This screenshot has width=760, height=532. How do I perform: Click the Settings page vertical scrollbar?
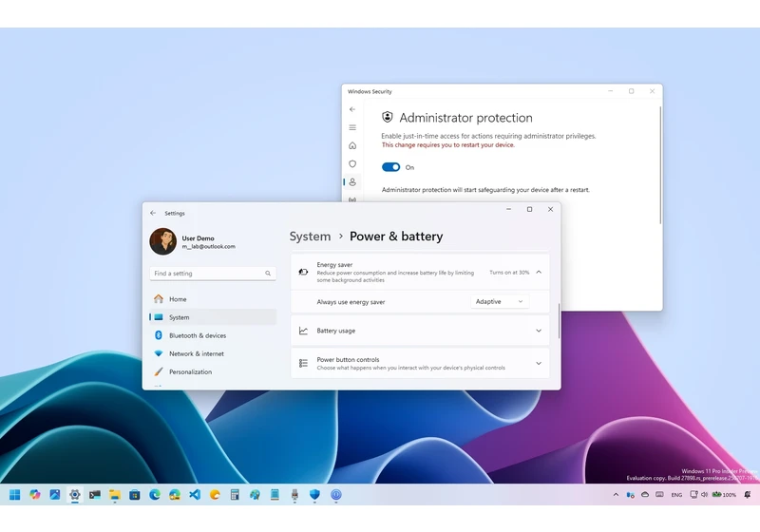559,321
